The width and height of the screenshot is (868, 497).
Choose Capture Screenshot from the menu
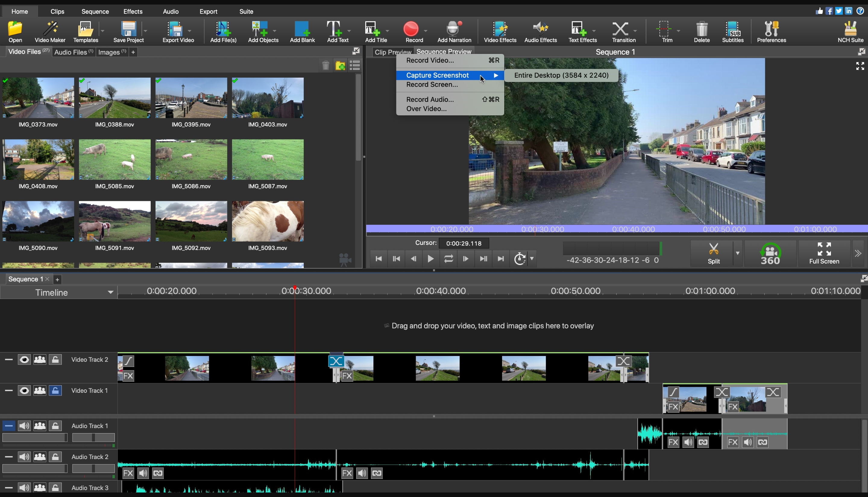(438, 75)
